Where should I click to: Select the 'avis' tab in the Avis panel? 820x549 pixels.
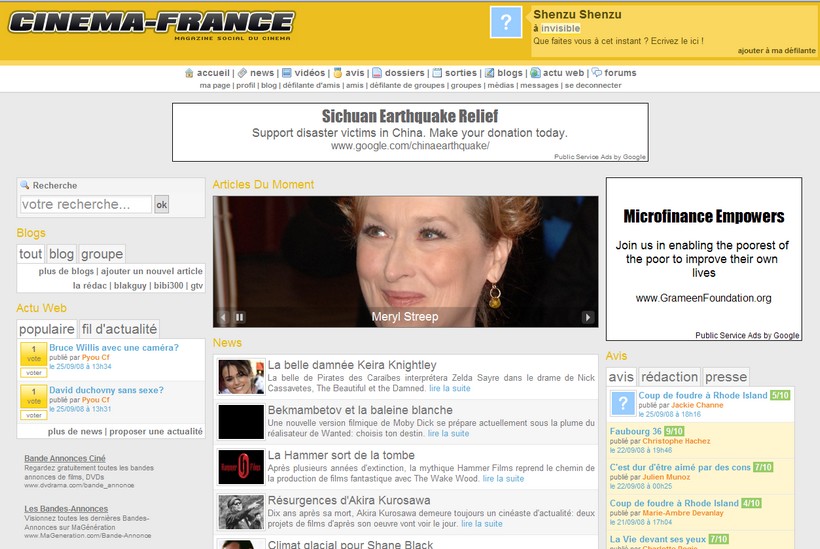621,377
